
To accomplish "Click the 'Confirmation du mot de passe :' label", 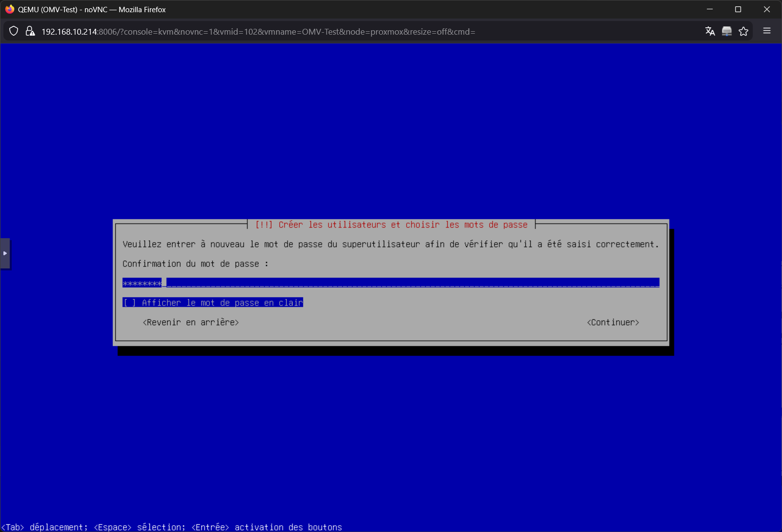I will (195, 264).
